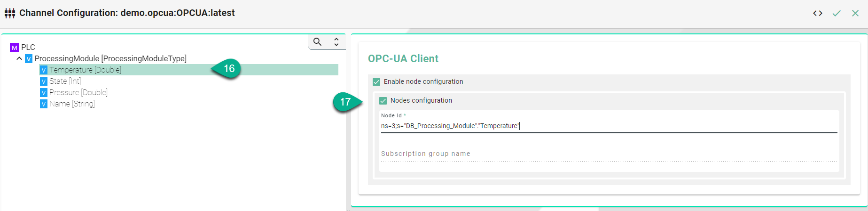The width and height of the screenshot is (868, 211).
Task: Select Temperature [Double] tree item
Action: click(85, 70)
